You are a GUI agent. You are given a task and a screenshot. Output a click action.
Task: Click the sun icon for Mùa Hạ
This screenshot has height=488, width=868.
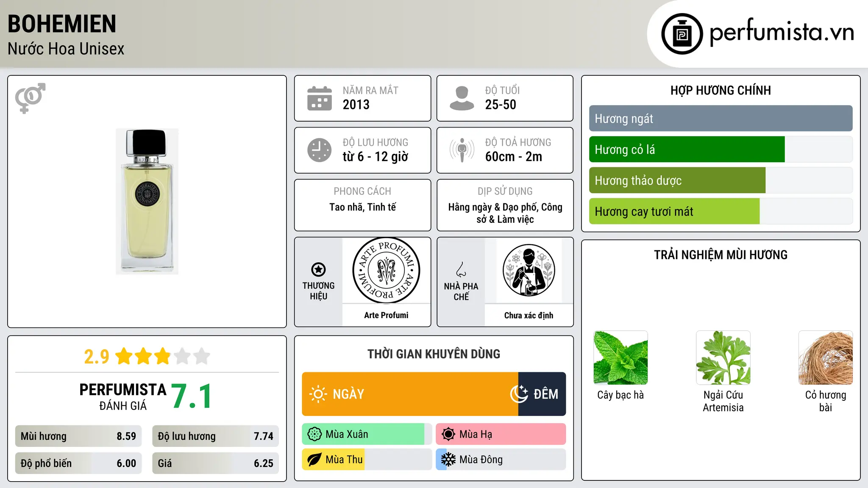[448, 434]
